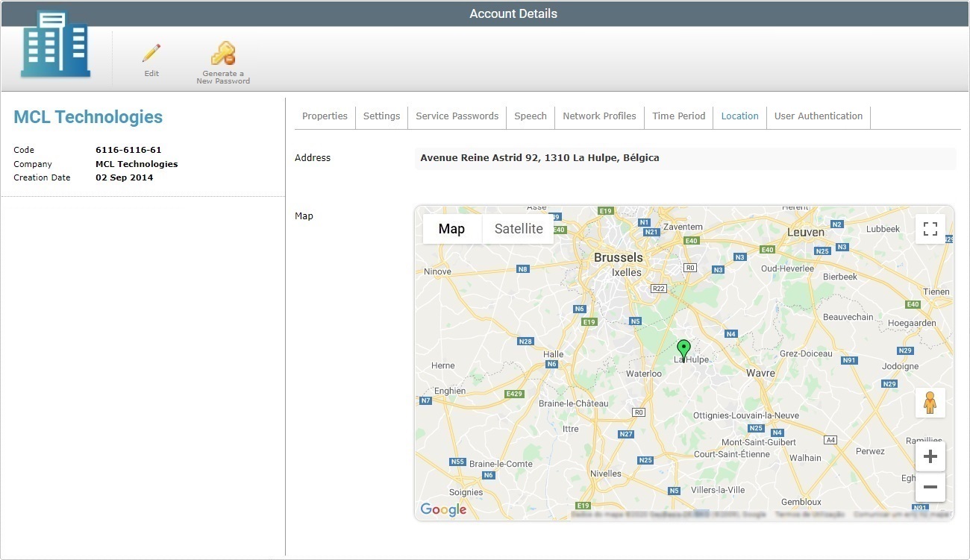Click the account code 6116-6116-61

tap(128, 149)
